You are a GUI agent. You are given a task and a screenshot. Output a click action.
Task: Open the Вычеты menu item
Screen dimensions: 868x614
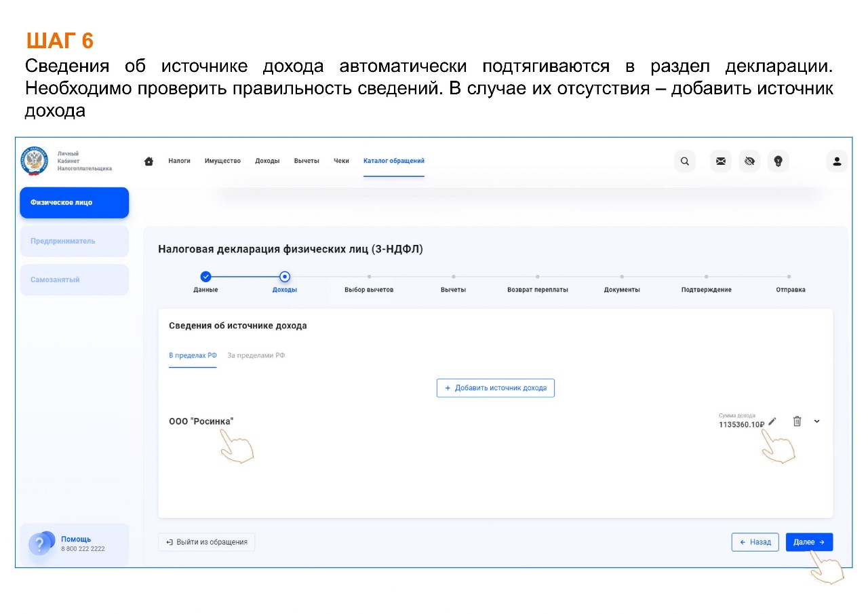(x=307, y=161)
